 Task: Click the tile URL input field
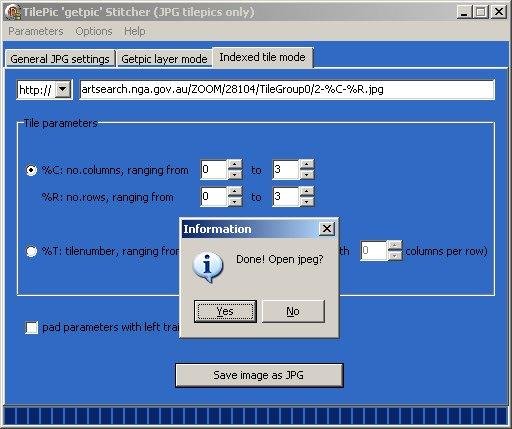click(x=287, y=89)
